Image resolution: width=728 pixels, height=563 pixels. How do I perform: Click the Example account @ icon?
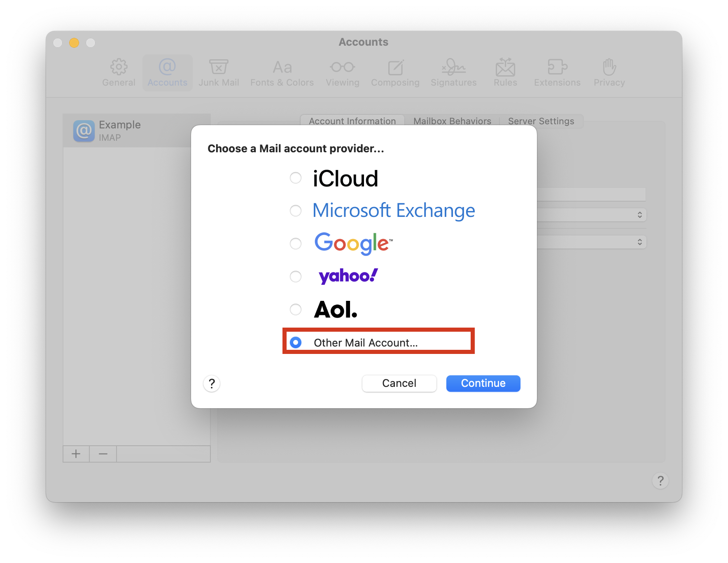[84, 131]
